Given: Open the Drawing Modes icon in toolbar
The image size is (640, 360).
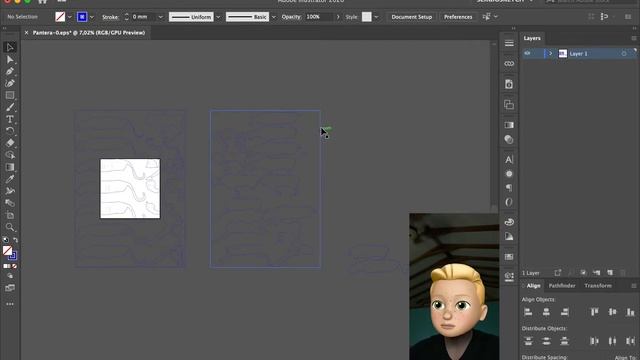Looking at the screenshot, I should pyautogui.click(x=10, y=276).
